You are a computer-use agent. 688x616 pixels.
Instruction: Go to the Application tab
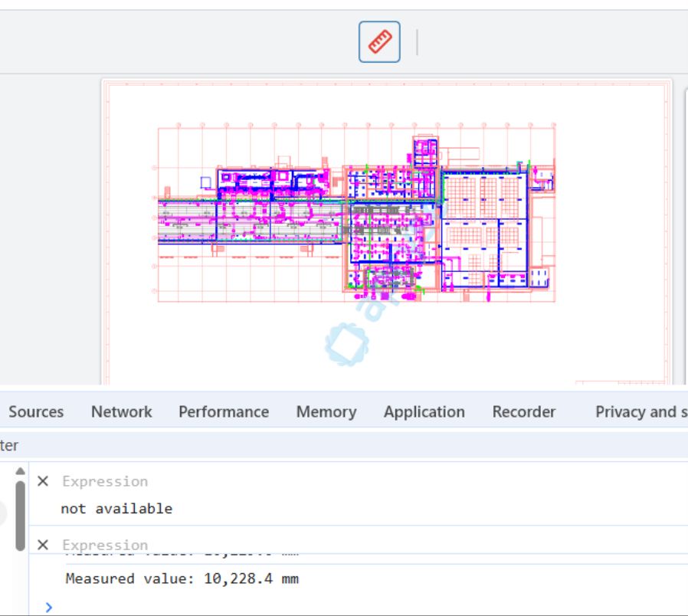pos(424,411)
